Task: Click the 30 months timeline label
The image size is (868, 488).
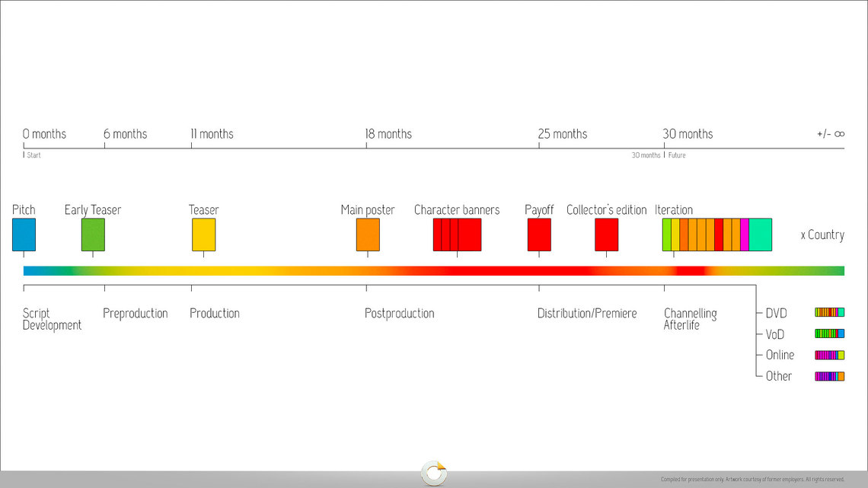Action: (688, 134)
